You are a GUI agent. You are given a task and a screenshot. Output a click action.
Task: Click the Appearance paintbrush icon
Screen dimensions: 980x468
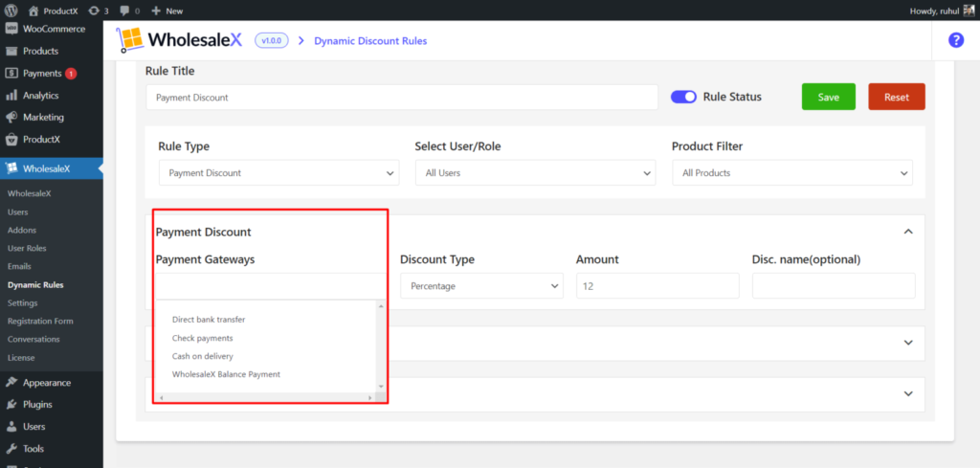point(11,383)
